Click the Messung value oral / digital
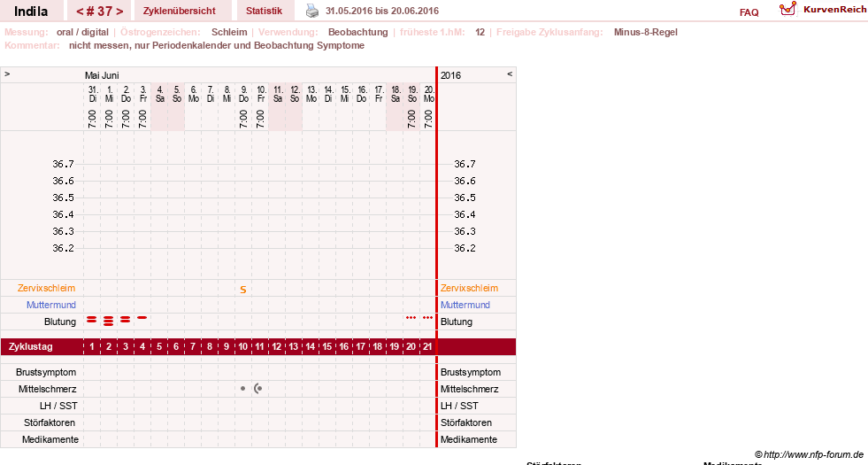The width and height of the screenshot is (868, 465). (82, 32)
